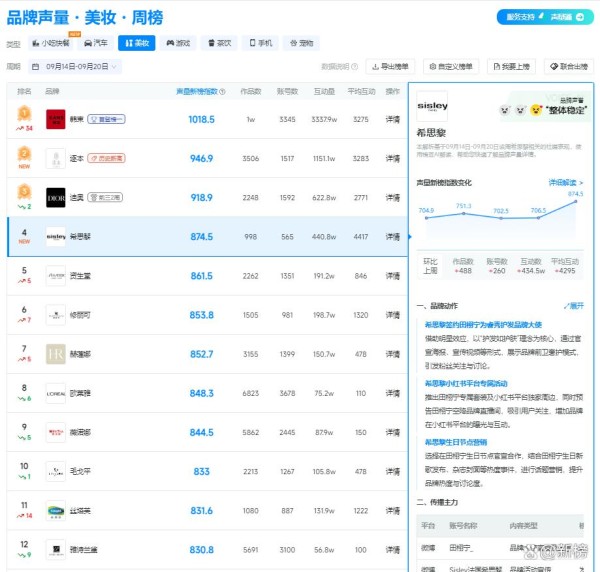Click the index value 1018.5

click(x=202, y=119)
